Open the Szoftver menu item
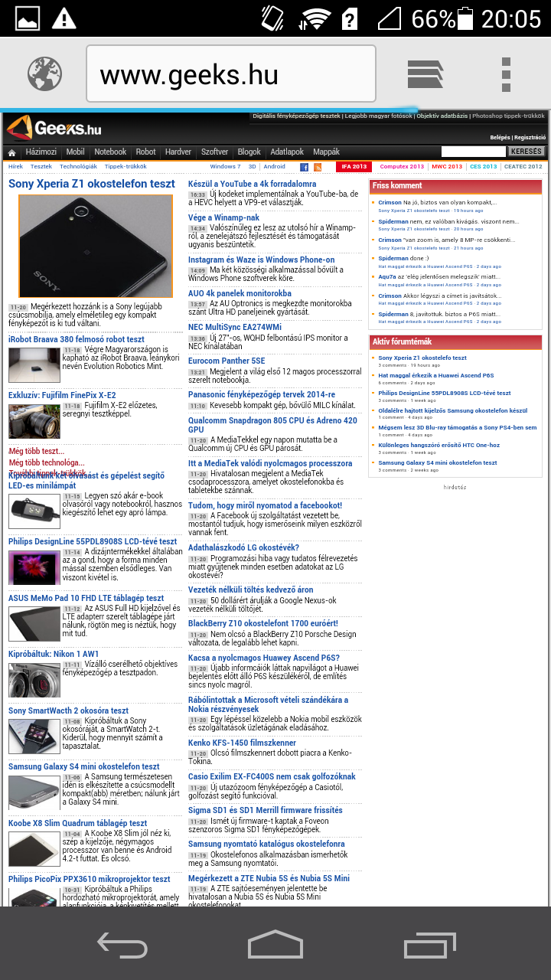 (x=214, y=152)
